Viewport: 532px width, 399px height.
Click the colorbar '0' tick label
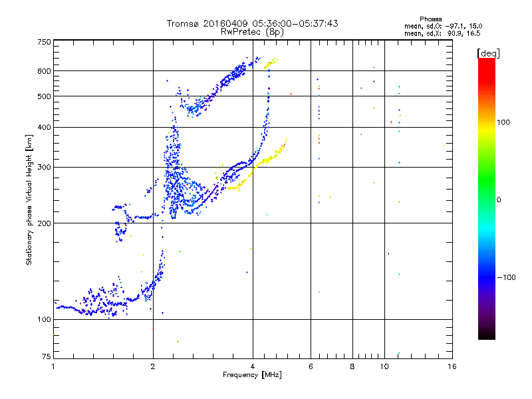click(x=499, y=200)
